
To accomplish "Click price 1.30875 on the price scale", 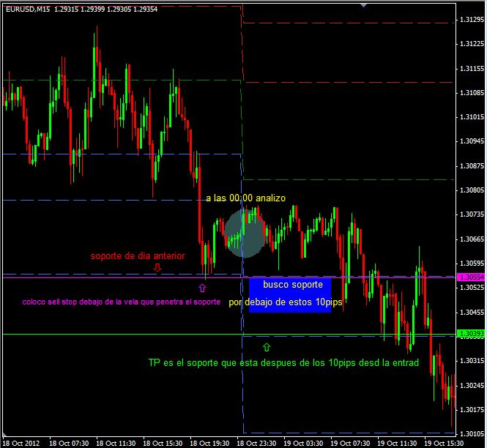I will (x=472, y=165).
